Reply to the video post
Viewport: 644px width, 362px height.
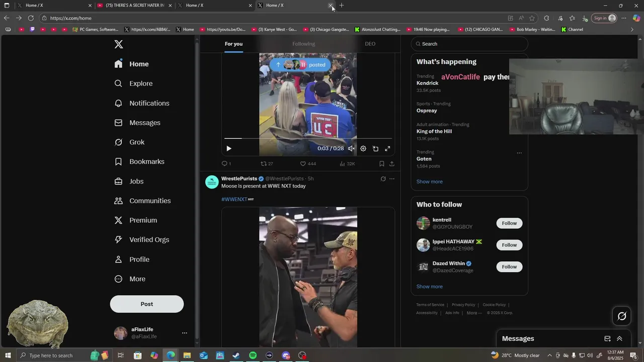click(x=226, y=163)
